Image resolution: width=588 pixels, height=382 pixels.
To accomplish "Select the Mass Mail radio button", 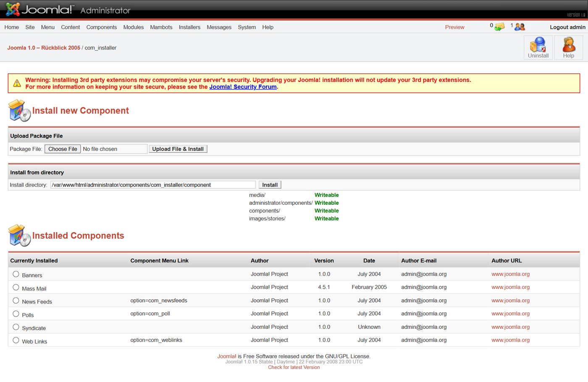I will click(16, 288).
